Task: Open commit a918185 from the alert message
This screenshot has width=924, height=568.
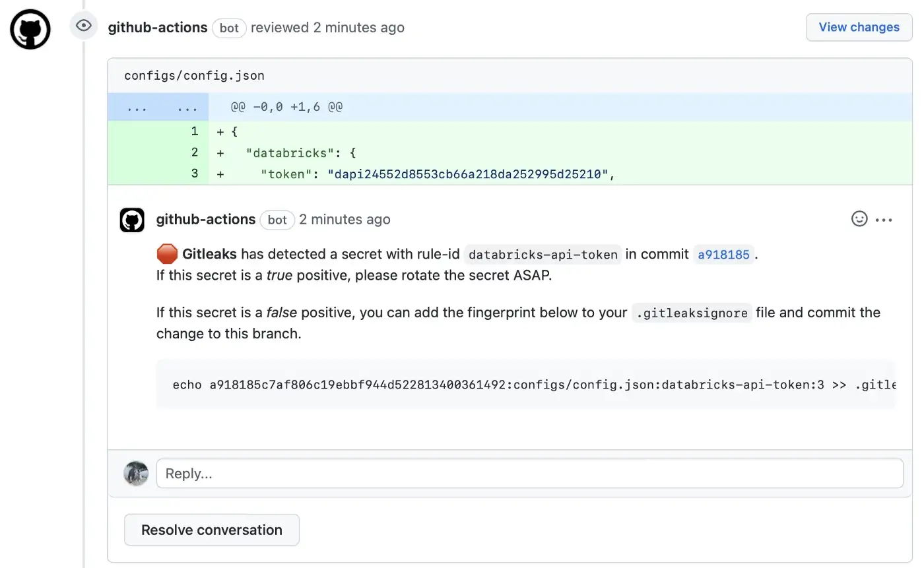Action: click(x=723, y=254)
